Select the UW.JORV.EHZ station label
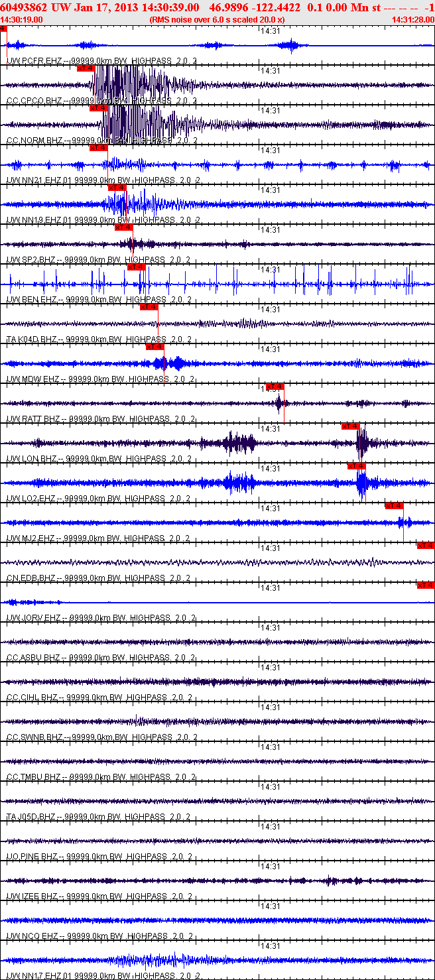Image resolution: width=435 pixels, height=980 pixels. 100,618
